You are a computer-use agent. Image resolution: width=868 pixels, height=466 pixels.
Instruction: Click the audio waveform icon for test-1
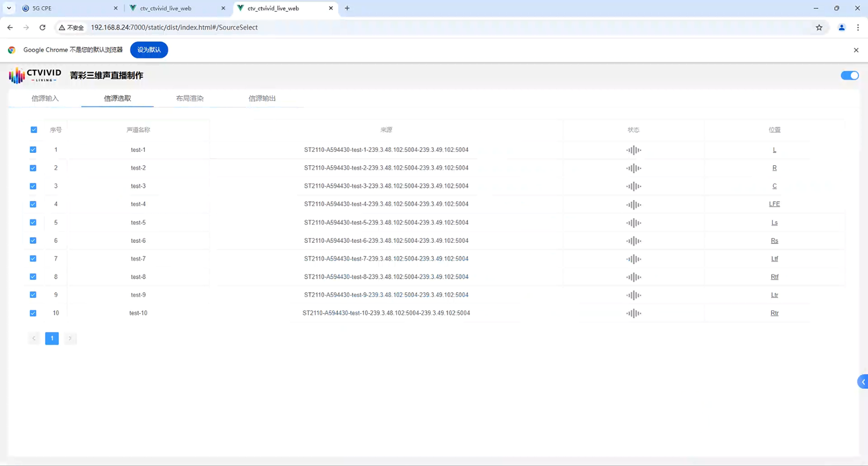633,150
